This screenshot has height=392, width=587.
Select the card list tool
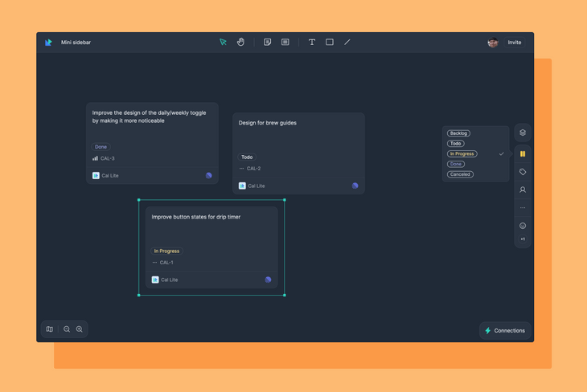pos(285,43)
